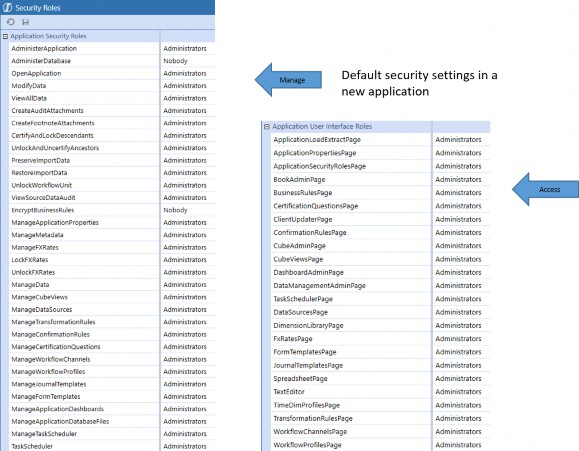The height and width of the screenshot is (451, 579).
Task: Click the OneStream logo in title bar
Action: pyautogui.click(x=7, y=7)
